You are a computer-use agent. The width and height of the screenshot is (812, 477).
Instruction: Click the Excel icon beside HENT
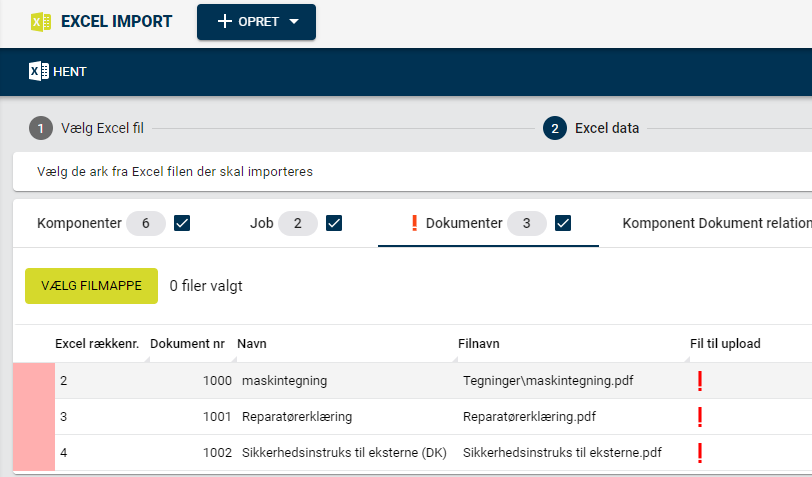click(x=39, y=71)
